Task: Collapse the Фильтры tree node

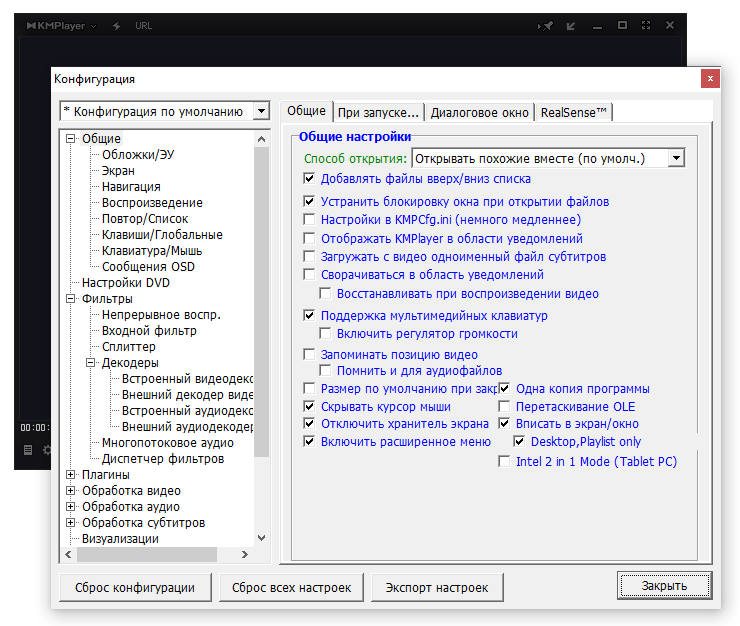Action: 70,299
